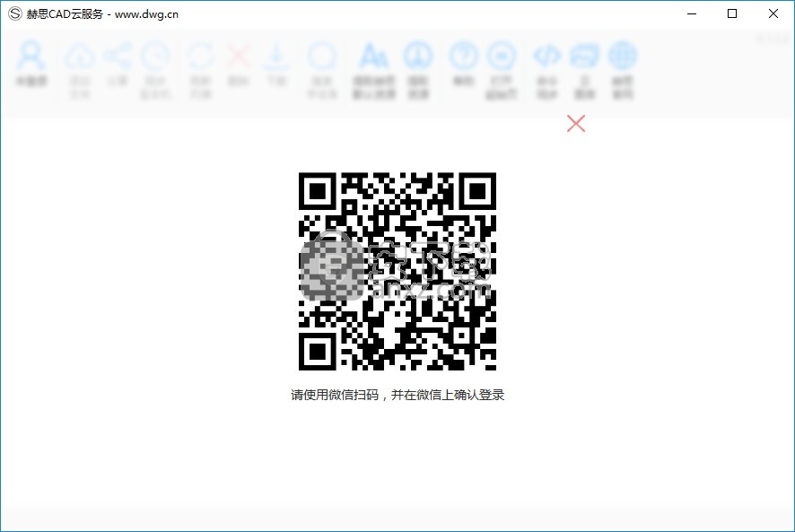This screenshot has width=795, height=532.
Task: Click the magnifier search toolbar icon
Action: pos(321,57)
